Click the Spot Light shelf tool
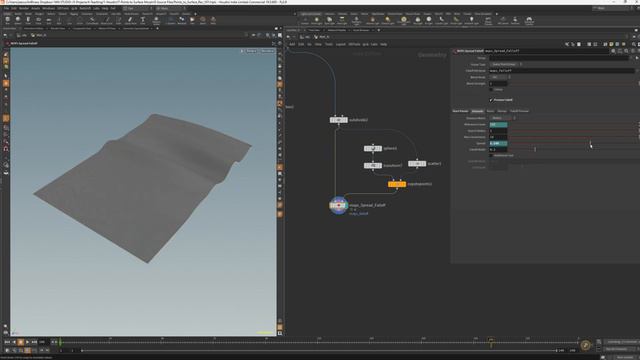 click(329, 20)
